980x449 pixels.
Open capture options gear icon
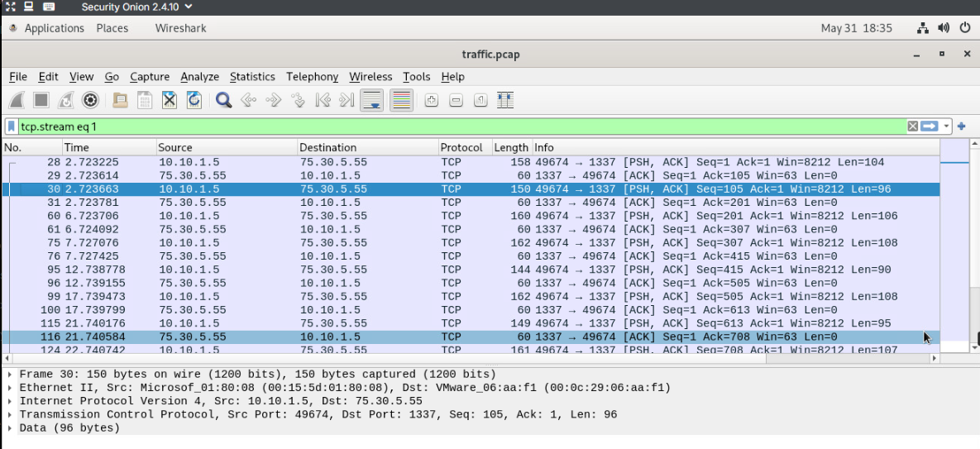[90, 100]
